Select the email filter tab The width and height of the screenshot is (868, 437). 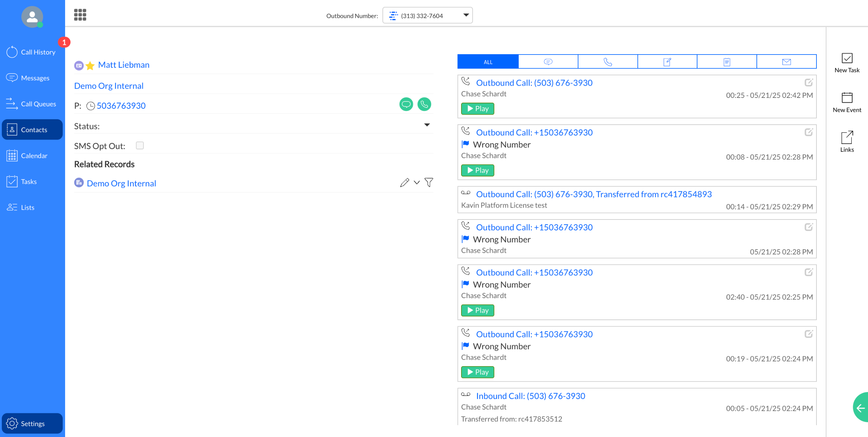click(786, 62)
